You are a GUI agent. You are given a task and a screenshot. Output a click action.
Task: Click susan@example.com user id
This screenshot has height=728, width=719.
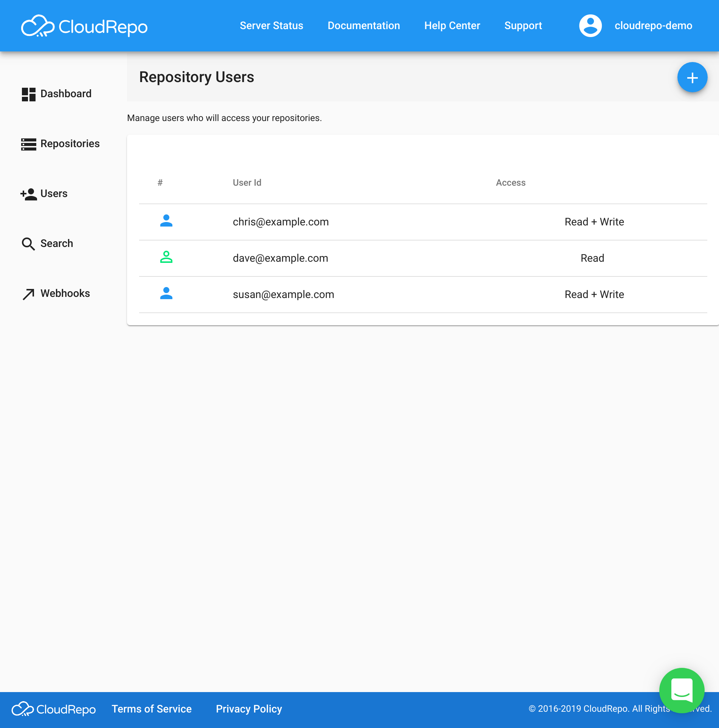[283, 295]
